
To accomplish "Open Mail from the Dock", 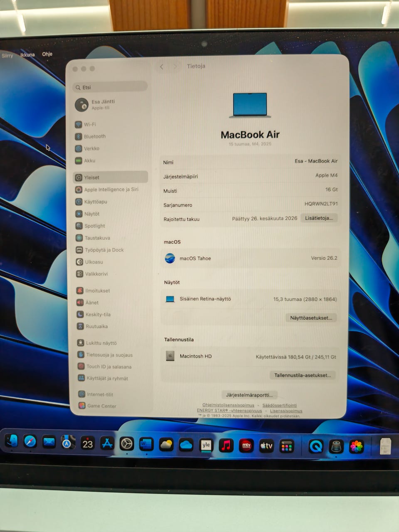I will coord(49,442).
